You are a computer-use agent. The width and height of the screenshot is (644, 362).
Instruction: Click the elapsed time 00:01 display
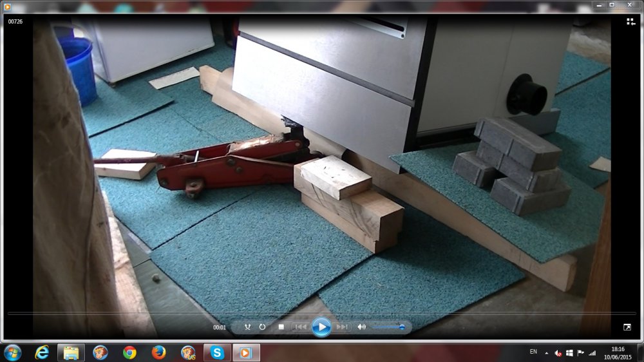coord(220,327)
